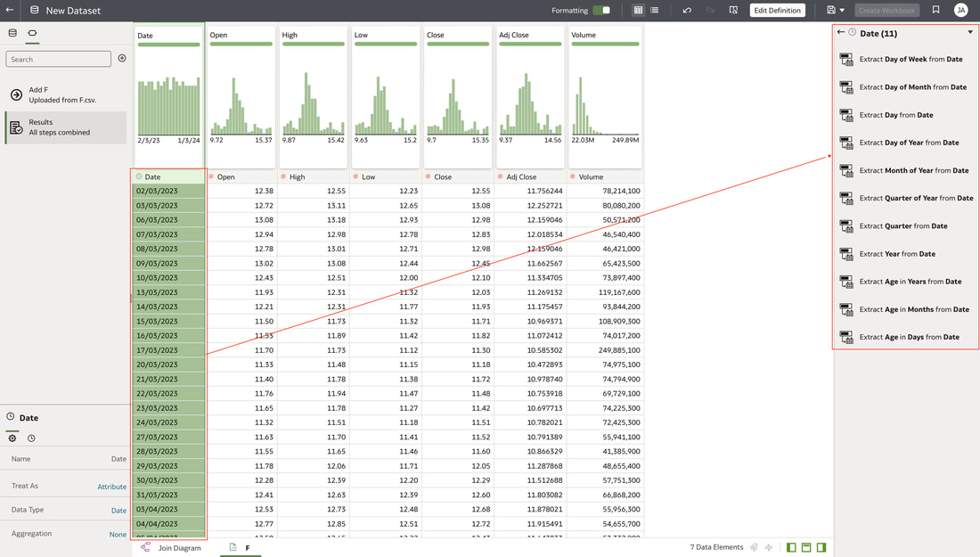Select the data elements tab icon
The image size is (980, 557).
pyautogui.click(x=32, y=32)
